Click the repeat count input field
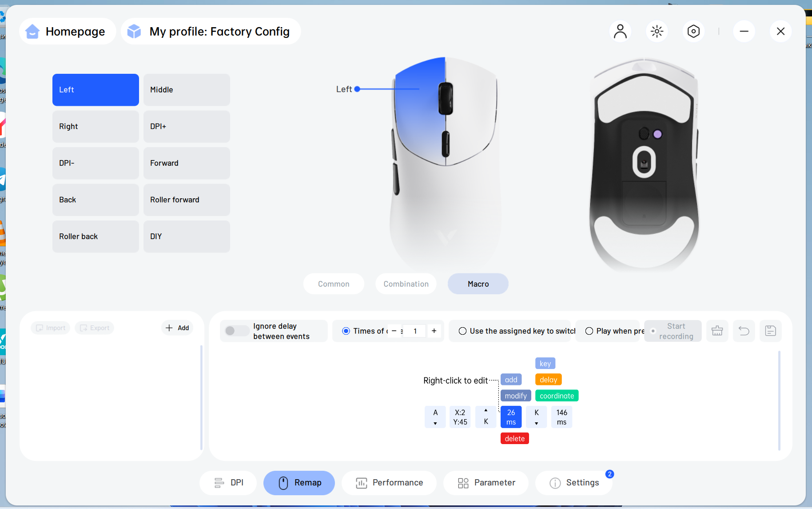Image resolution: width=812 pixels, height=509 pixels. click(x=415, y=331)
